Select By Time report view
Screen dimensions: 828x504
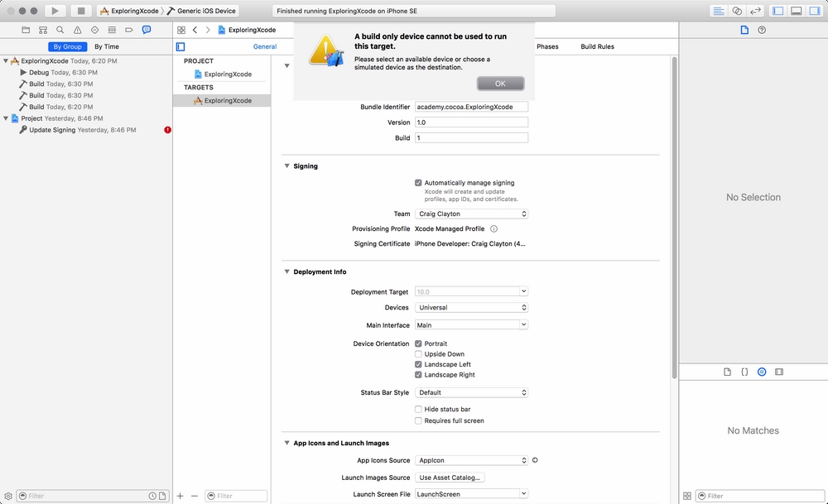pyautogui.click(x=107, y=46)
